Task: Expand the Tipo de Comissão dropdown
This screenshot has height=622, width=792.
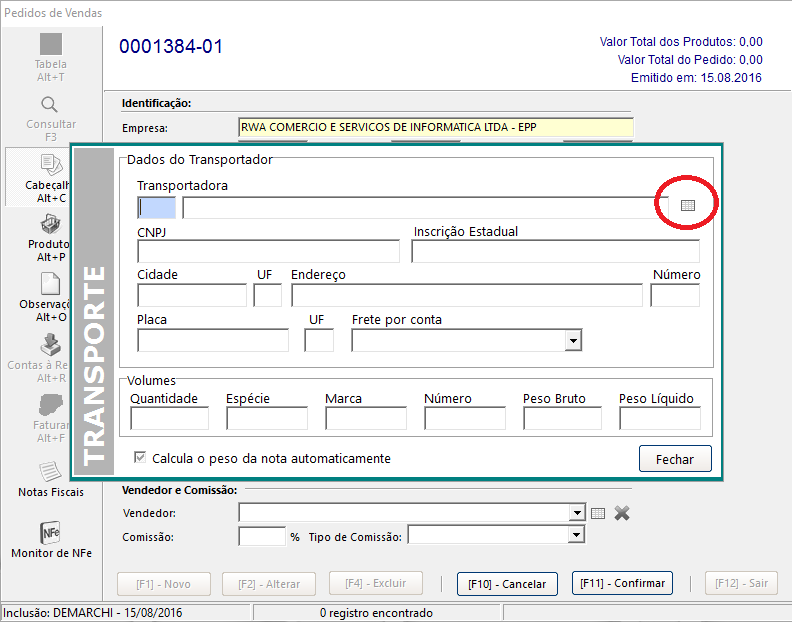Action: [576, 535]
